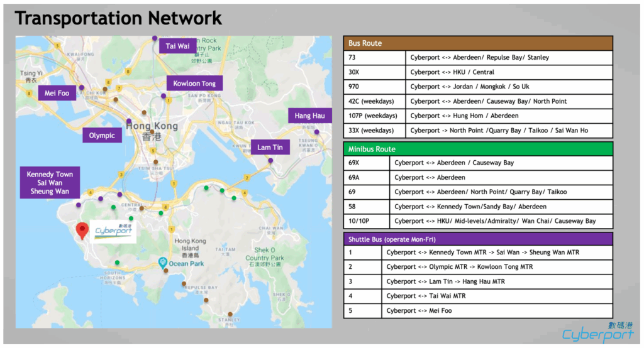This screenshot has height=348, width=644.
Task: Click the purple dot below Hang Hau label
Action: tap(318, 132)
